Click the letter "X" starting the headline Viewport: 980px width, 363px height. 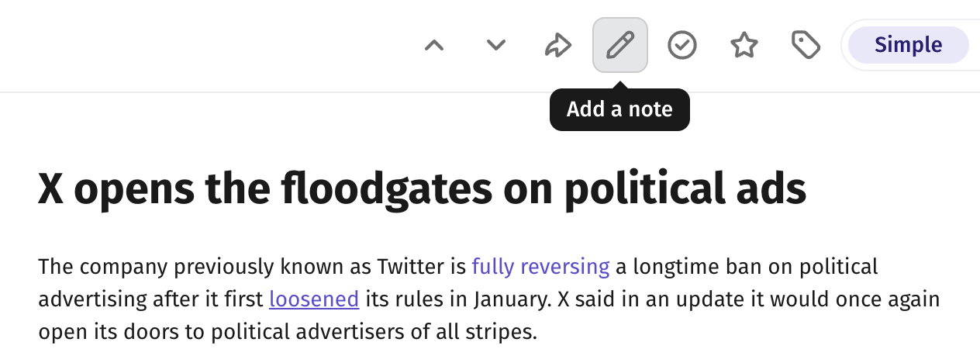coord(51,190)
